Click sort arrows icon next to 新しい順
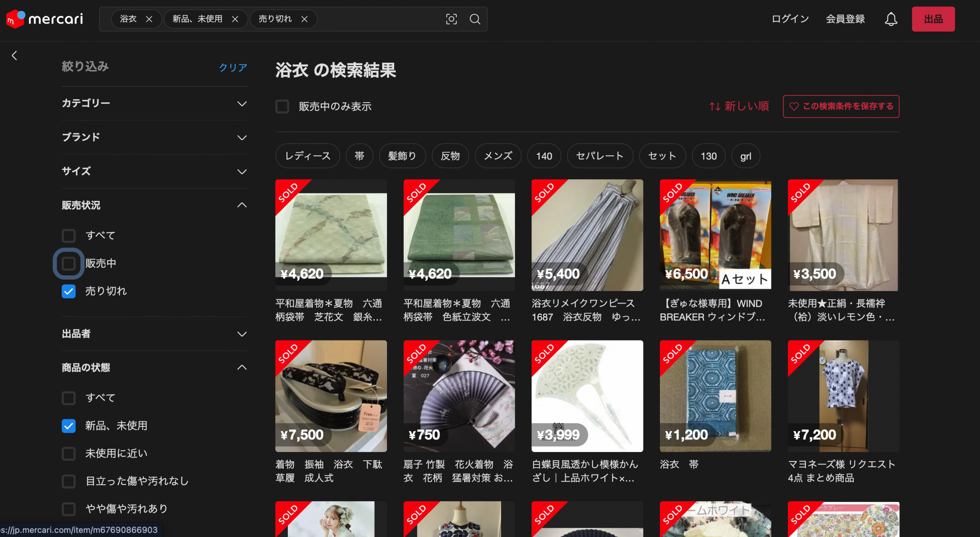980x537 pixels. click(715, 106)
